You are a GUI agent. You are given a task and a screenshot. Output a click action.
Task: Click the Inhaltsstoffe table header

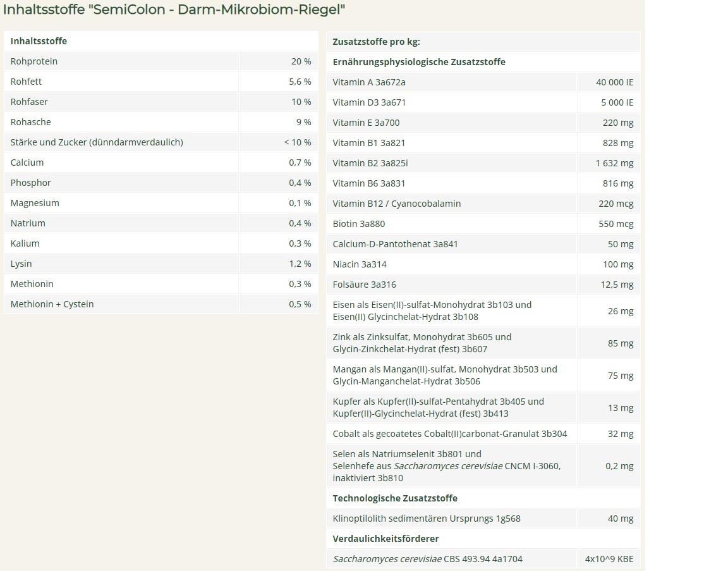click(x=39, y=41)
